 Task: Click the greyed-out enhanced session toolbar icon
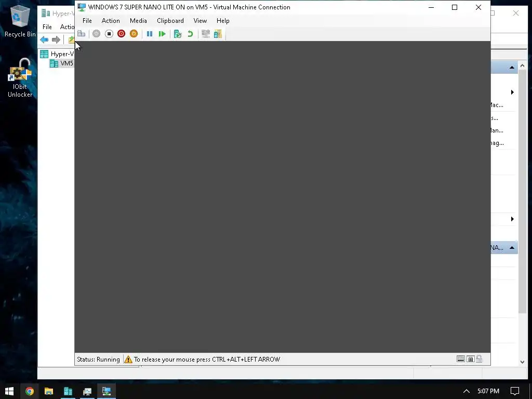pos(206,34)
